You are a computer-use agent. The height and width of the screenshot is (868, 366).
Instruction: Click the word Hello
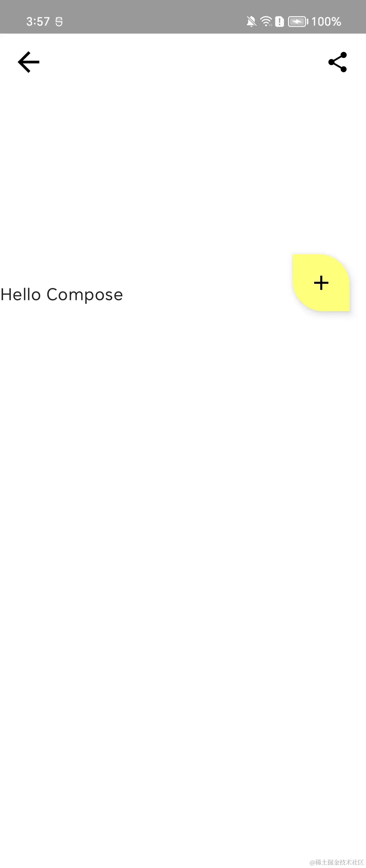tap(21, 294)
